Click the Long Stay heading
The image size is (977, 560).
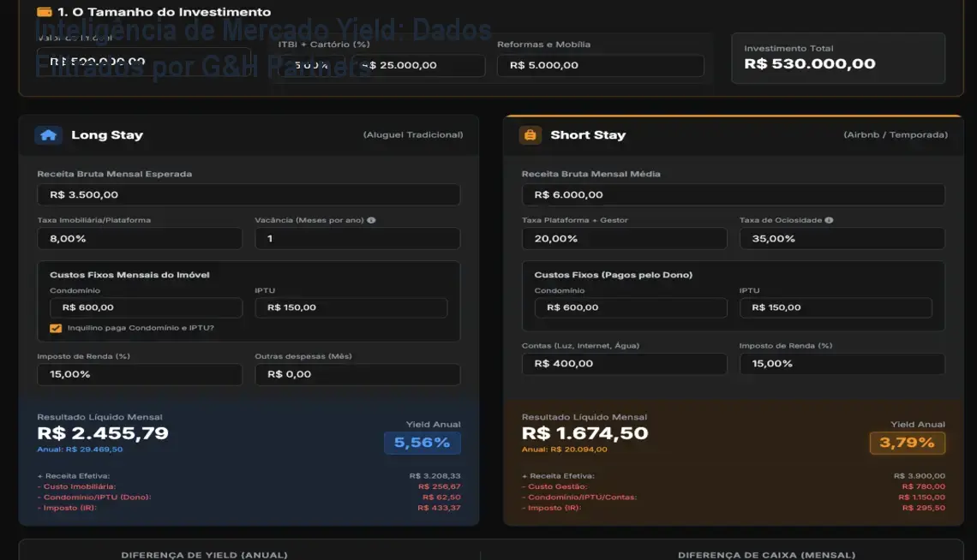coord(107,135)
